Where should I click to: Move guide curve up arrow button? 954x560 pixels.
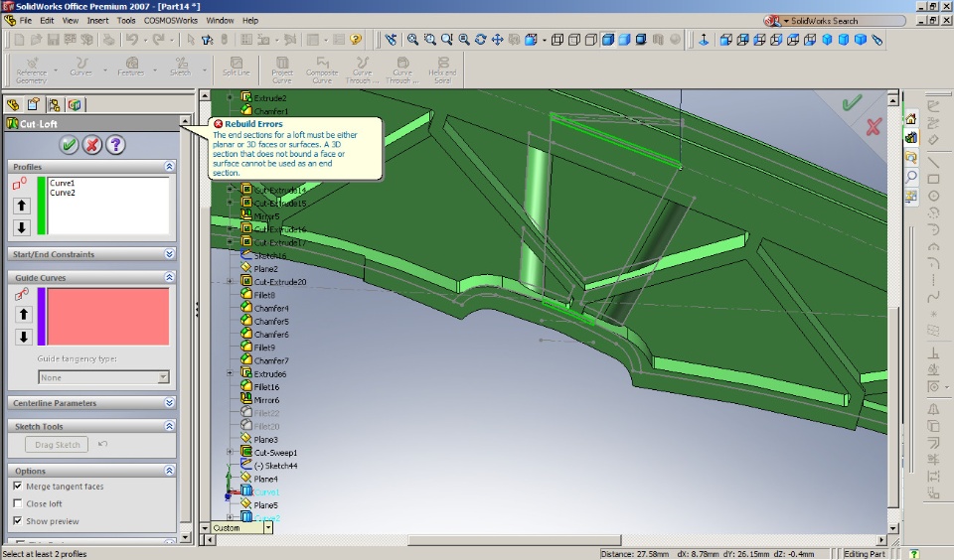23,314
